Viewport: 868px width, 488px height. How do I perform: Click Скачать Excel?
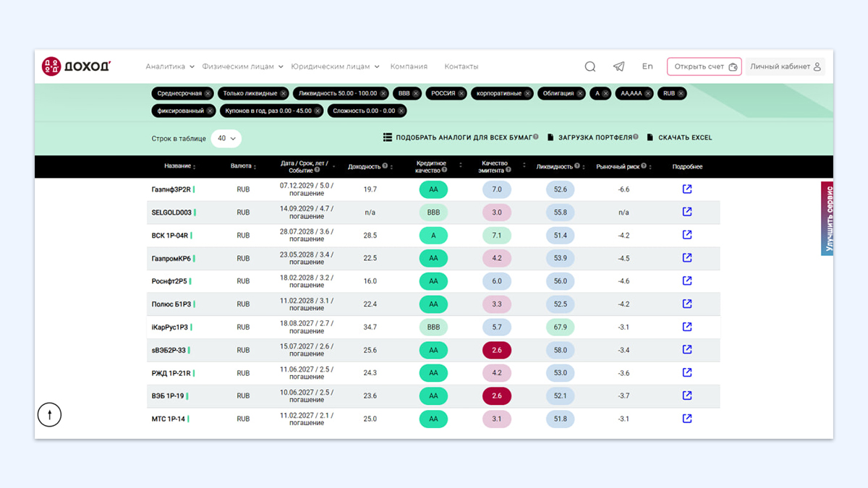tap(680, 137)
